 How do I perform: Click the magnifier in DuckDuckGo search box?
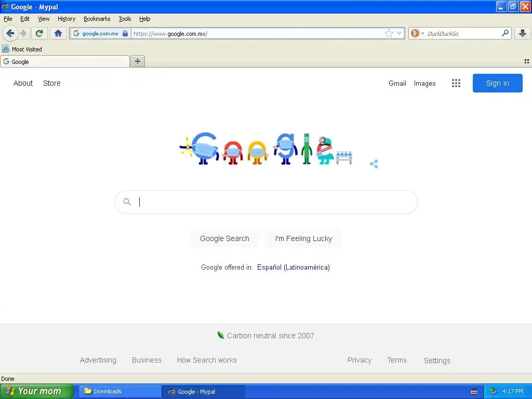click(505, 33)
